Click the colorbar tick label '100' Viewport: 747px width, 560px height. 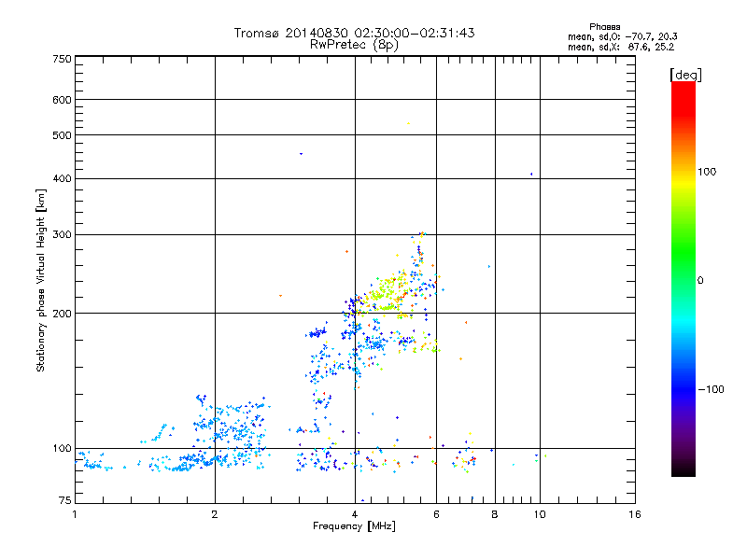(x=707, y=172)
